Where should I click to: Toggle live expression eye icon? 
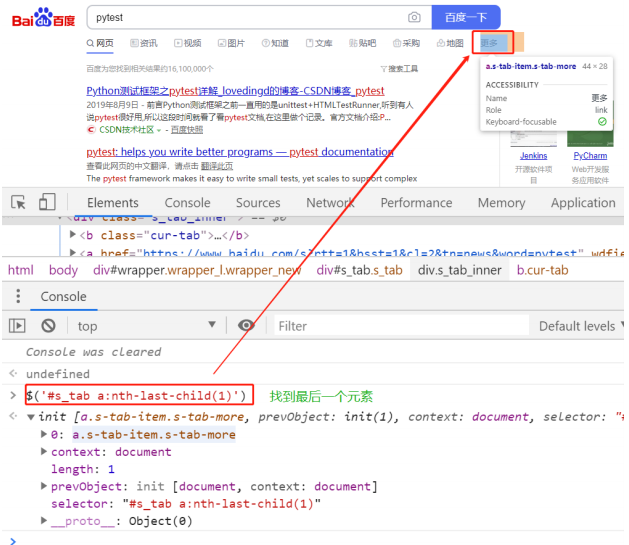pos(246,325)
